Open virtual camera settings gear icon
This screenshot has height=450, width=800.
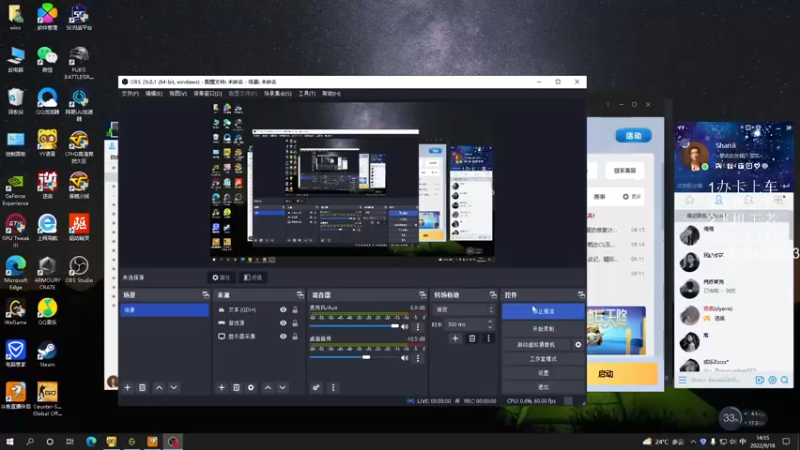pyautogui.click(x=578, y=345)
